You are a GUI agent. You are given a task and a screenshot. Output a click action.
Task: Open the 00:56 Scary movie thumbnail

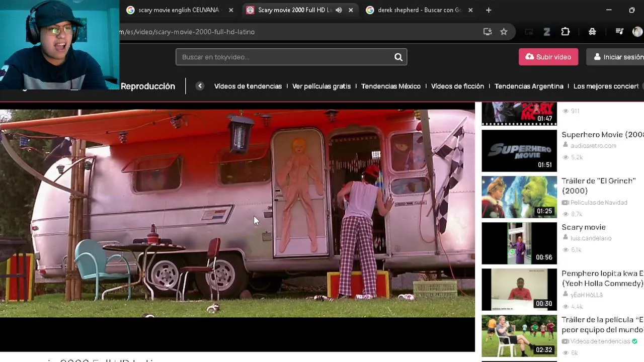tap(519, 243)
